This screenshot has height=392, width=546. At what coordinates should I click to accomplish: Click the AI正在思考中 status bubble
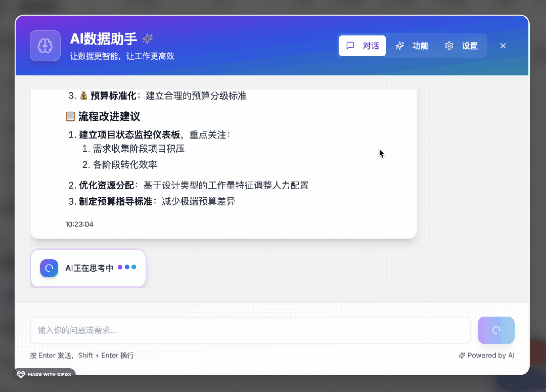88,268
